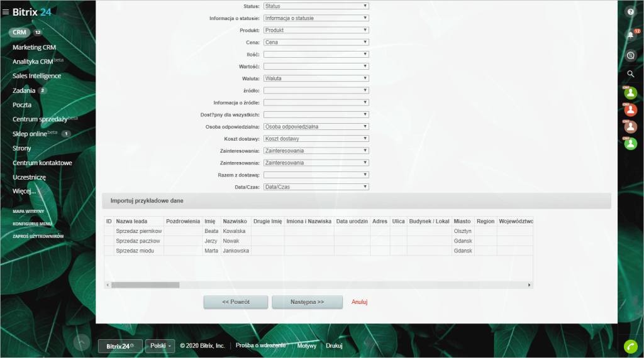This screenshot has height=358, width=644.
Task: Open the notifications bell icon
Action: 631,35
